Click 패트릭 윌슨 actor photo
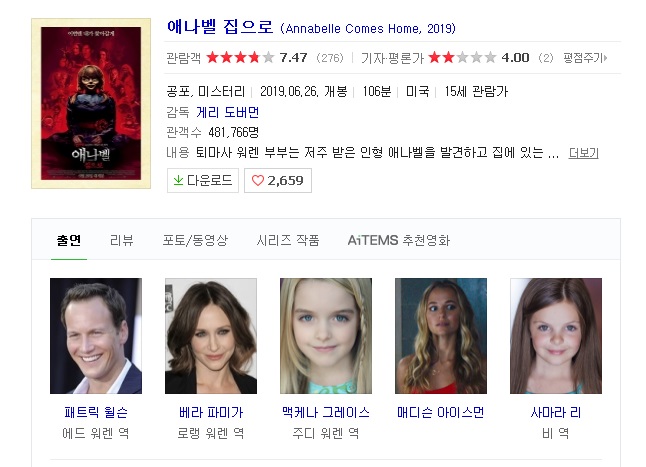Viewport: 646px width, 467px height. pyautogui.click(x=96, y=336)
